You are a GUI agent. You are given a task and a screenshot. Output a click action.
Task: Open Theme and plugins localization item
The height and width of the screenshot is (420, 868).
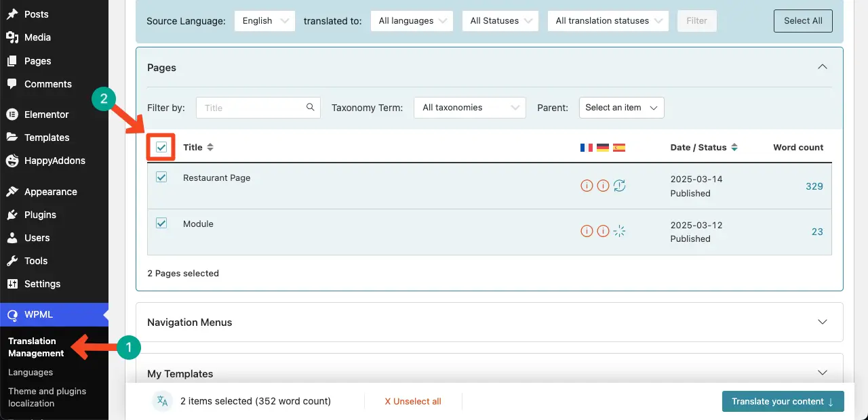pos(47,397)
